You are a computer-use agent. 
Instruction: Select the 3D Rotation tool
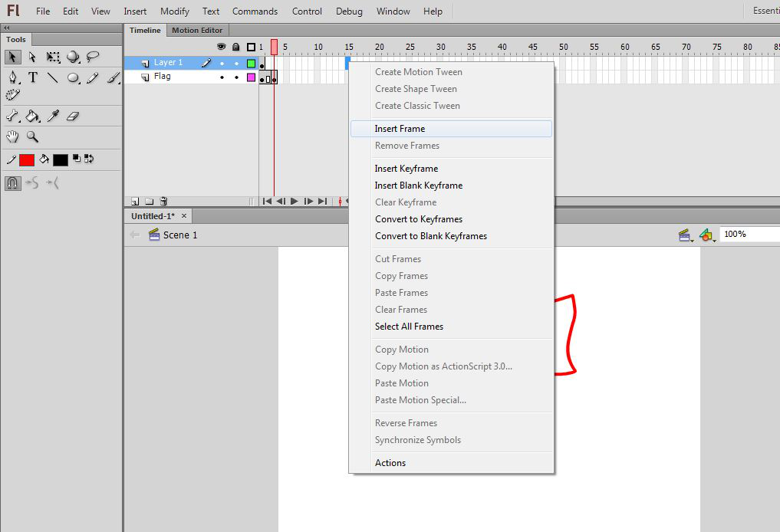tap(73, 57)
